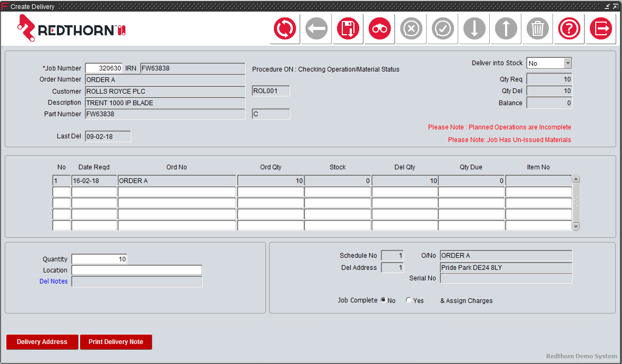Click the back arrow navigation icon
622x364 pixels.
[316, 29]
